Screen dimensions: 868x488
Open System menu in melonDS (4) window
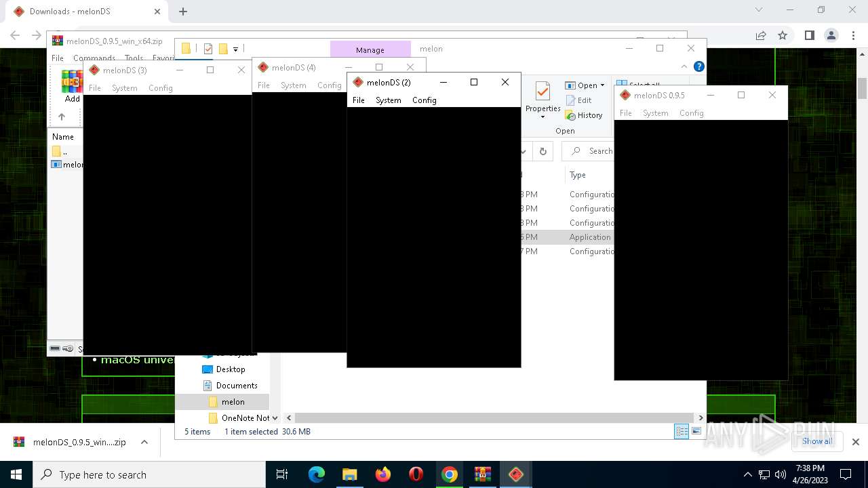(294, 85)
